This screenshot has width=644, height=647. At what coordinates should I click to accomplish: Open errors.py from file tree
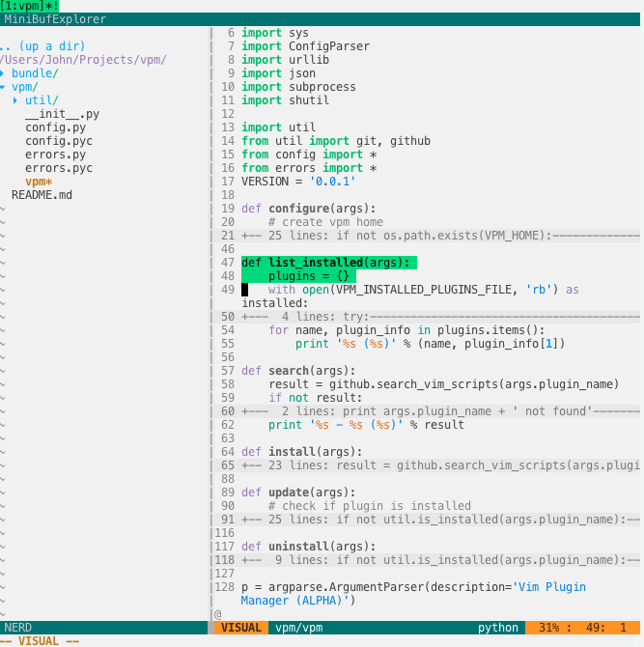point(56,155)
